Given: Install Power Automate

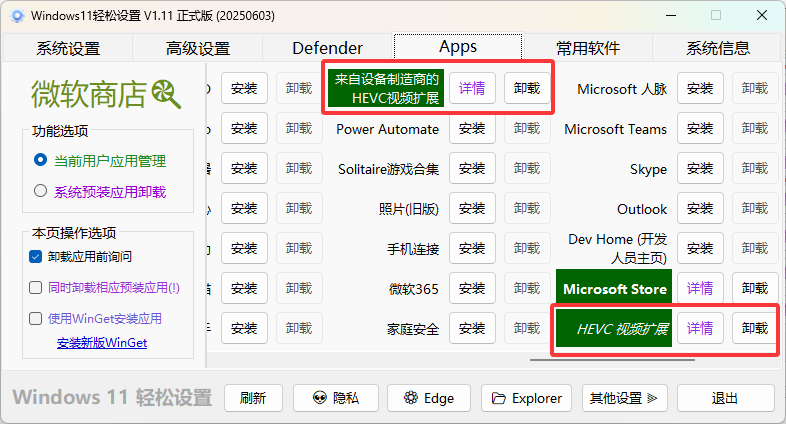Looking at the screenshot, I should click(472, 128).
